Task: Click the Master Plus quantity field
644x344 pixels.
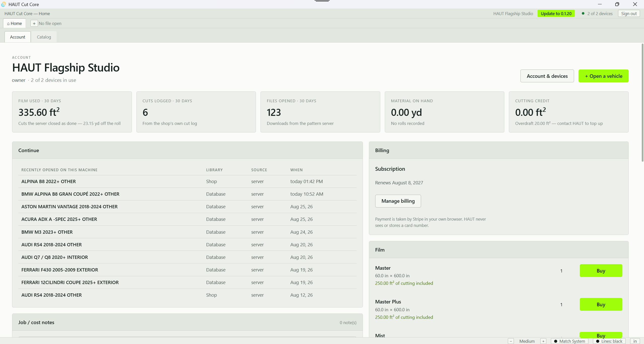Action: [x=561, y=304]
